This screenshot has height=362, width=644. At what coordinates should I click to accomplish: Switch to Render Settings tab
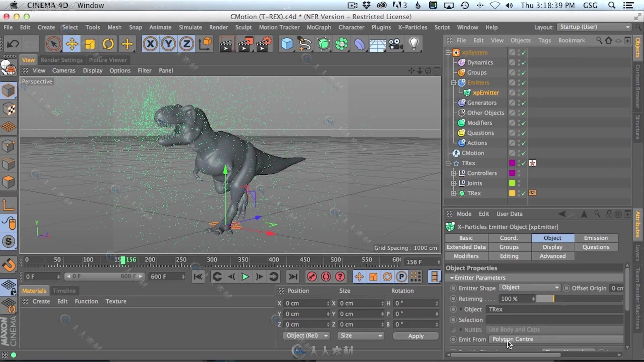[x=62, y=60]
